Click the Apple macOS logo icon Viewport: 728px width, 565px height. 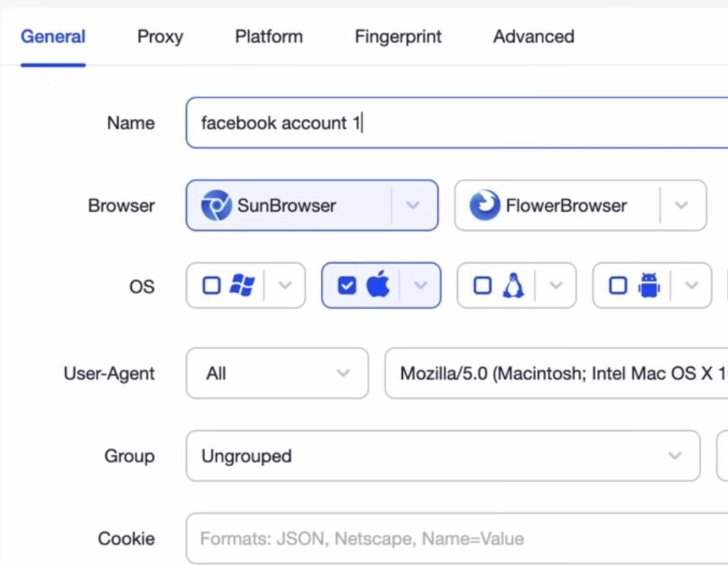pyautogui.click(x=379, y=284)
